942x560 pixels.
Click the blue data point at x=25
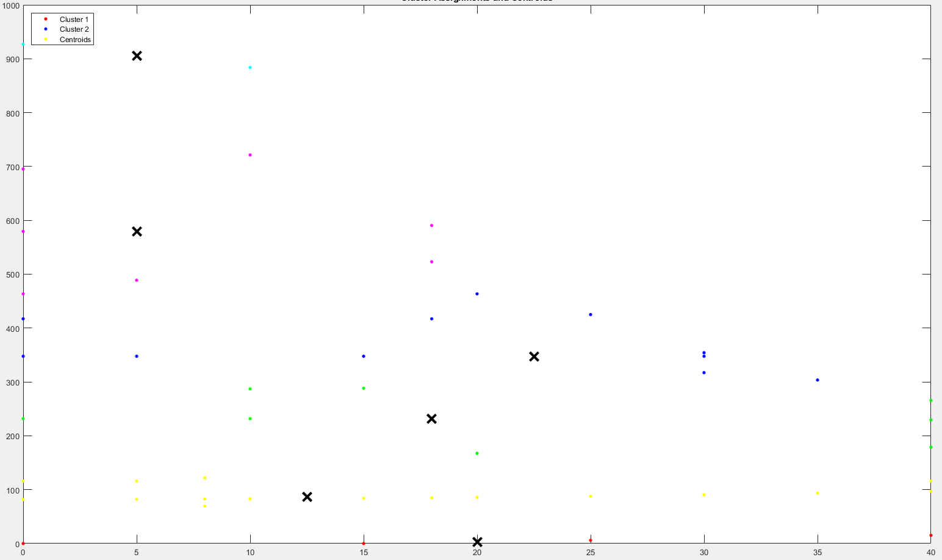[x=591, y=315]
